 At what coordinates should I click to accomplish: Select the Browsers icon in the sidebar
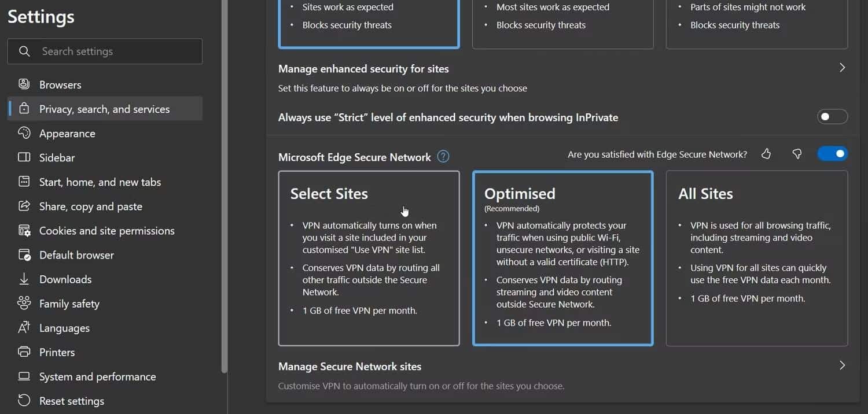24,84
